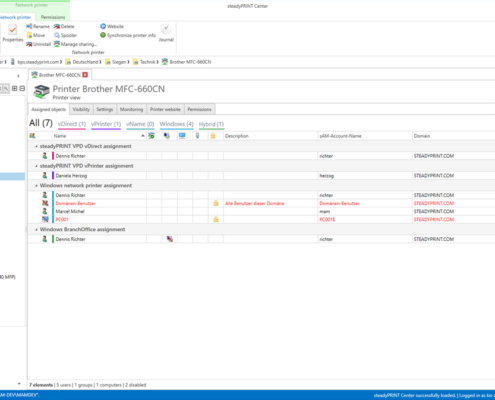
Task: Open the Assigned objects tab
Action: point(48,109)
